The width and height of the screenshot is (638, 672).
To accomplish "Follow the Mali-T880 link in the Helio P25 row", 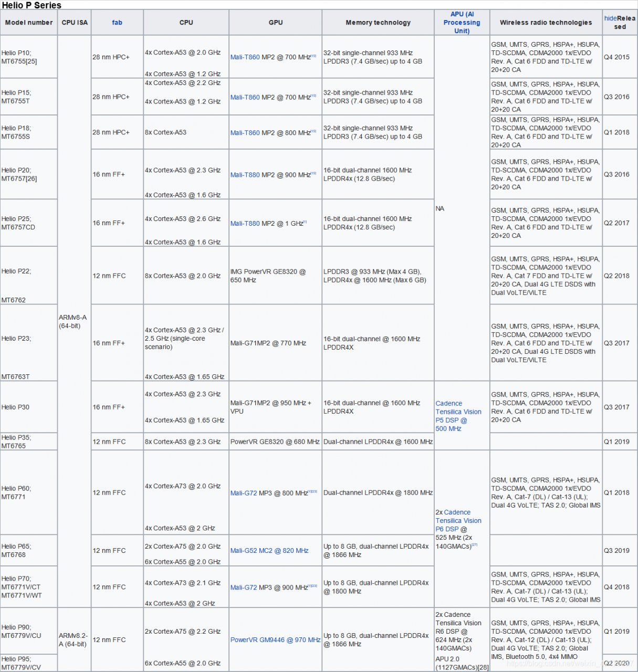I will [245, 224].
